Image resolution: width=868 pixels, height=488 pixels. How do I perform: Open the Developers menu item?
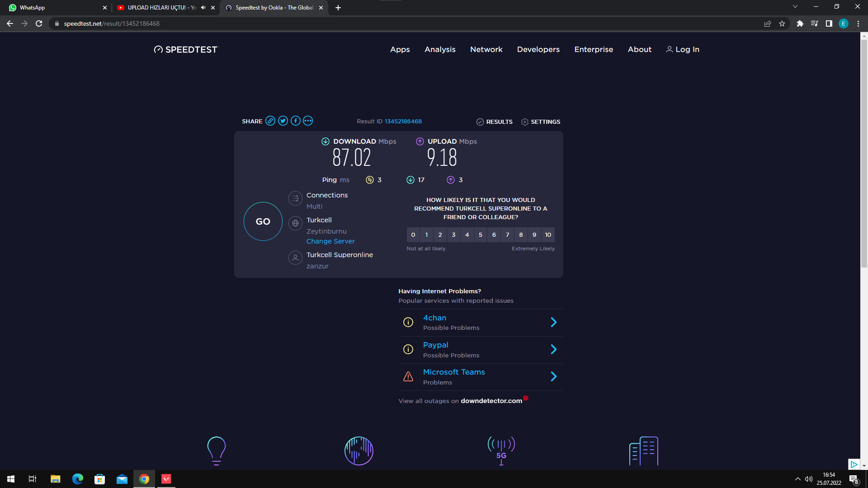538,50
